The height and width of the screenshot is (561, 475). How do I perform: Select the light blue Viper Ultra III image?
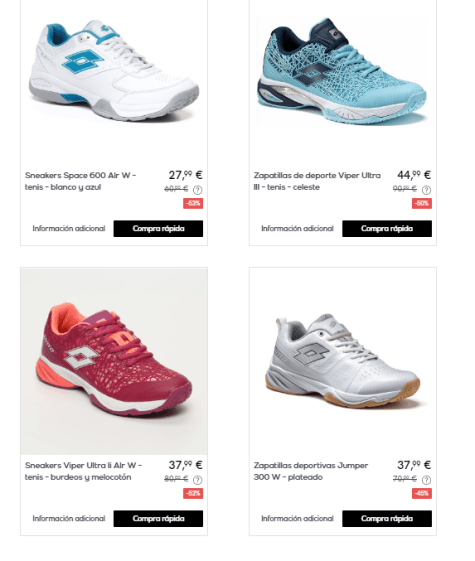pos(342,71)
